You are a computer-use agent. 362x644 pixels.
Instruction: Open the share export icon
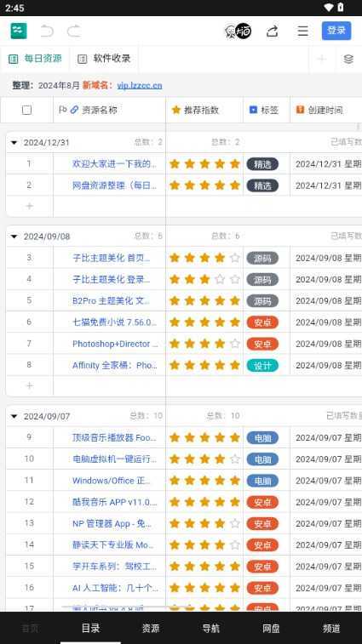[x=272, y=31]
